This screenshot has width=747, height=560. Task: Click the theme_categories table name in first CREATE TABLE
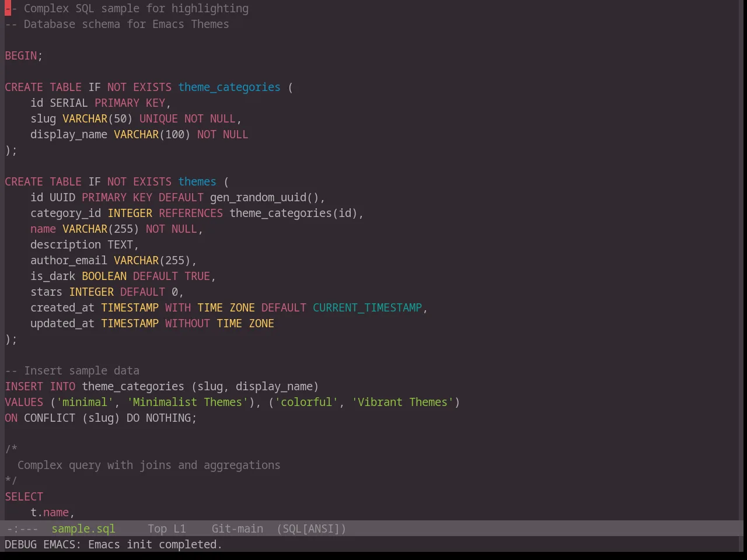tap(229, 87)
